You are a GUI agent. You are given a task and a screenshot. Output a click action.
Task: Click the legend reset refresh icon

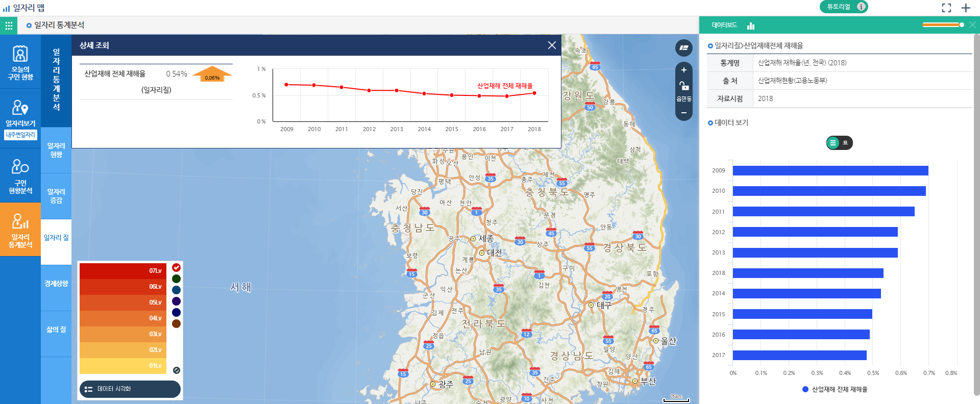coord(177,370)
